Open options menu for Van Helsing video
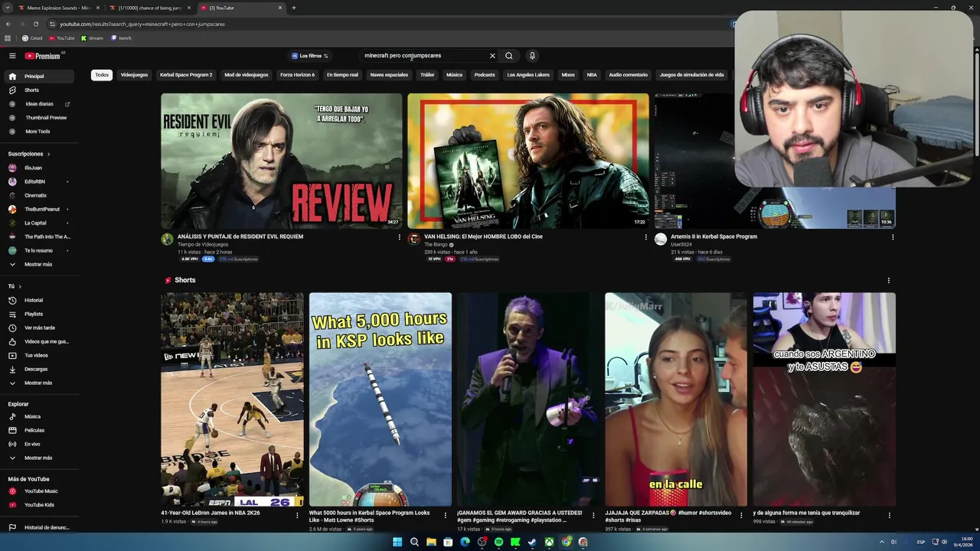The width and height of the screenshot is (980, 551). [645, 237]
